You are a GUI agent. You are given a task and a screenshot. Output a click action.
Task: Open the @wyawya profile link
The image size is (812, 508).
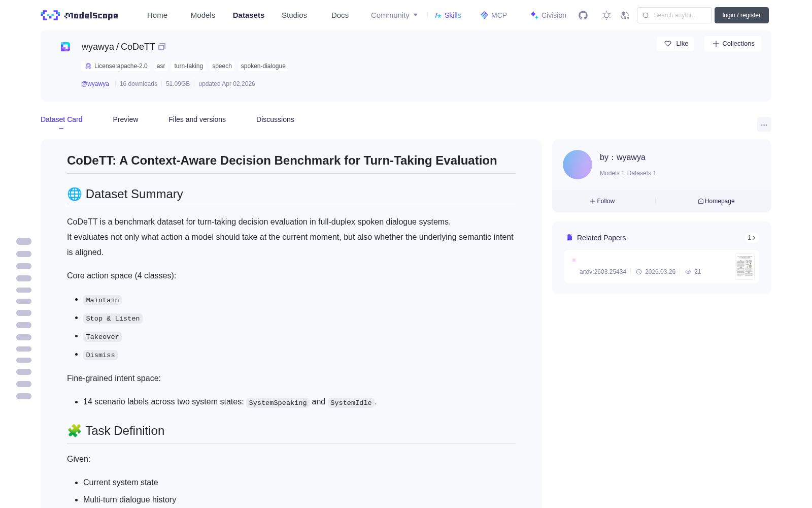tap(95, 84)
